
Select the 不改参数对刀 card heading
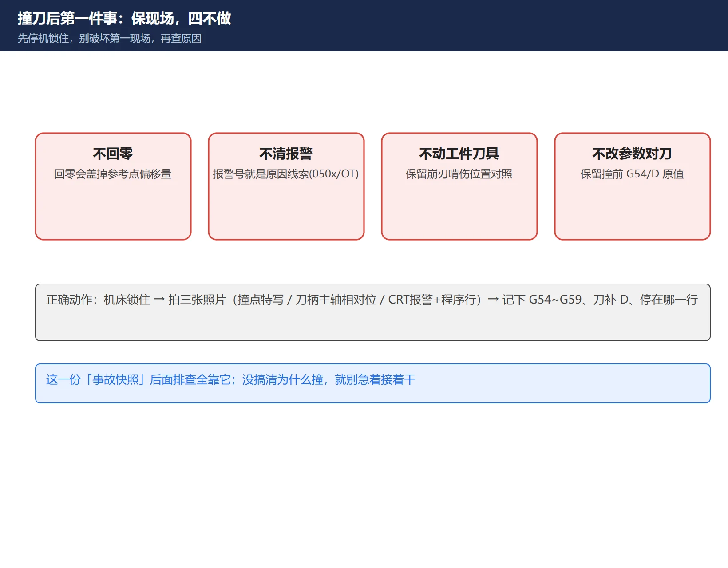[632, 154]
